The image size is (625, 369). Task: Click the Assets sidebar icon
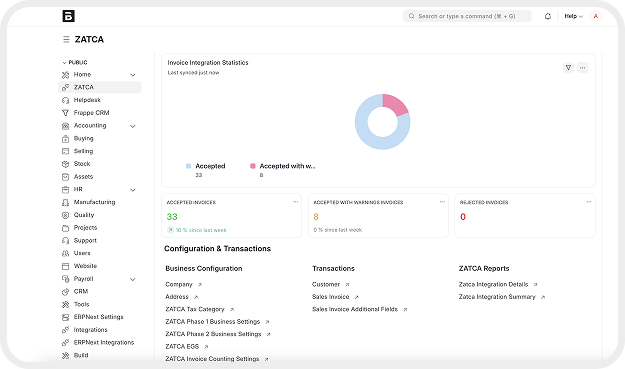click(65, 177)
